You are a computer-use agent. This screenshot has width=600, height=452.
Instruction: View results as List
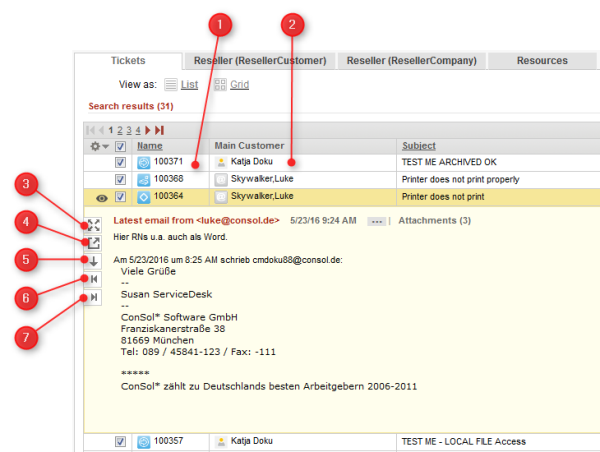coord(189,85)
